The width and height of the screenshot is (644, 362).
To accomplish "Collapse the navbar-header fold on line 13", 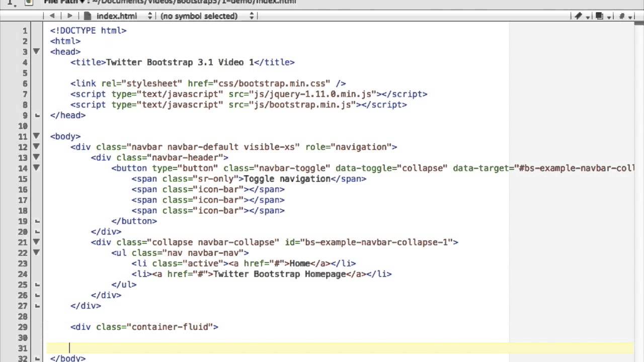I will [36, 157].
